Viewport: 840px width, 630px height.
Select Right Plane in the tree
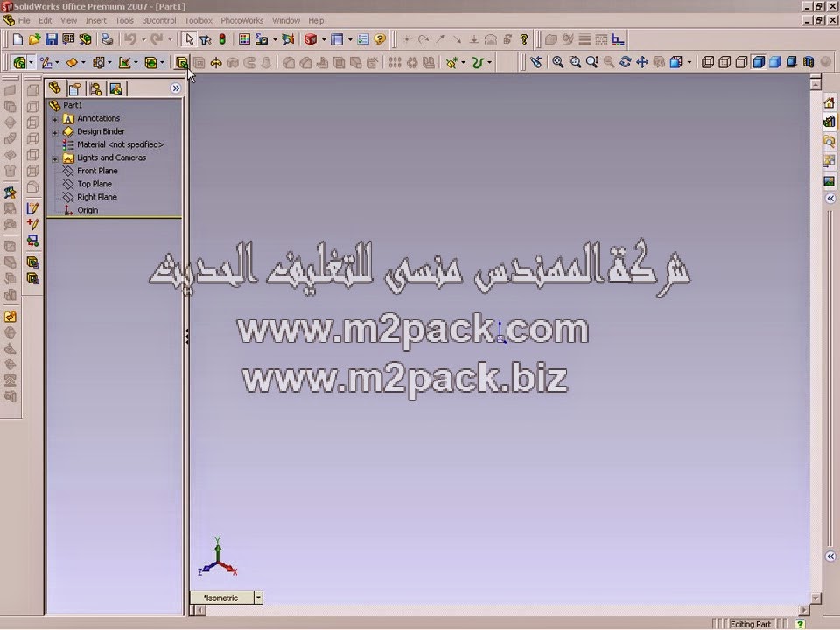97,197
